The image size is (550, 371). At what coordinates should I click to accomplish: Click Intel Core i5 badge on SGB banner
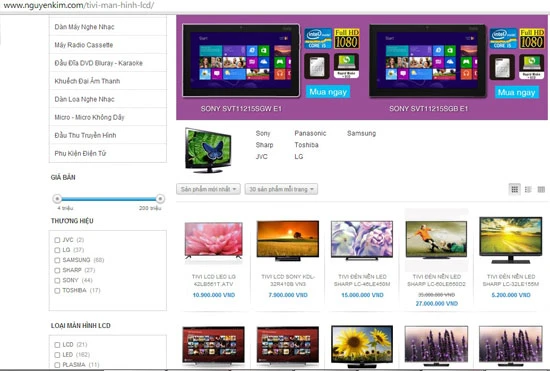pos(503,39)
